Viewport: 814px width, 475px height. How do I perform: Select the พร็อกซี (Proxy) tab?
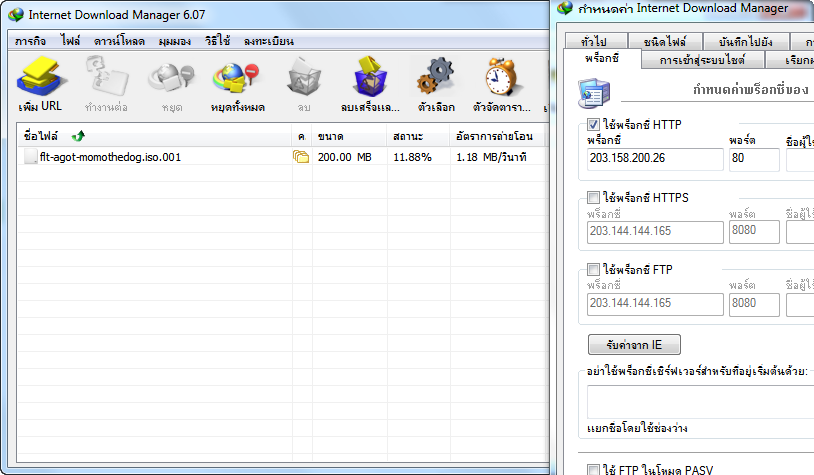point(602,58)
